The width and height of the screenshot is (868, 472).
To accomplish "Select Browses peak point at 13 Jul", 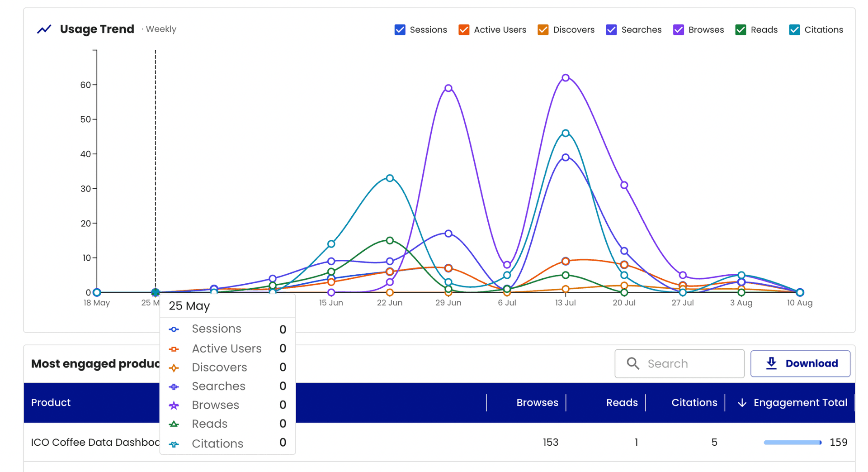I will 566,78.
